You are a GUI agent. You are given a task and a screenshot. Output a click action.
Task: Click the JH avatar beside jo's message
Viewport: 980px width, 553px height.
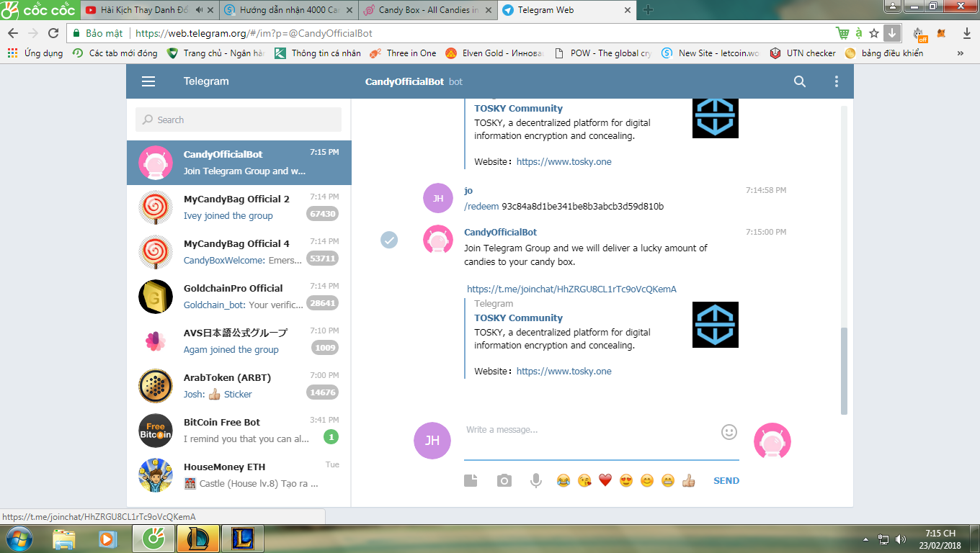tap(437, 198)
